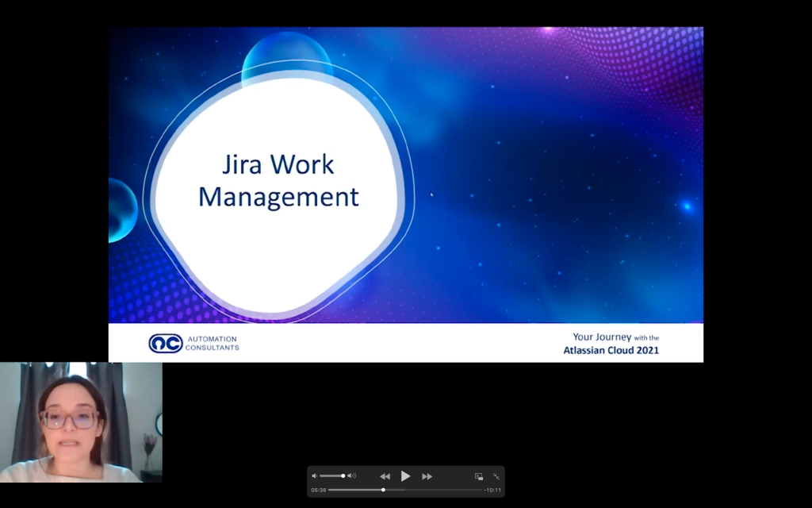The height and width of the screenshot is (508, 812).
Task: Enable picture-in-picture mode
Action: point(478,476)
